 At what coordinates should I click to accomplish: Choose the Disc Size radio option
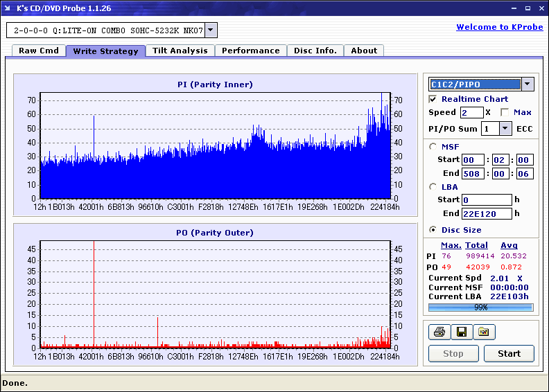pos(433,230)
